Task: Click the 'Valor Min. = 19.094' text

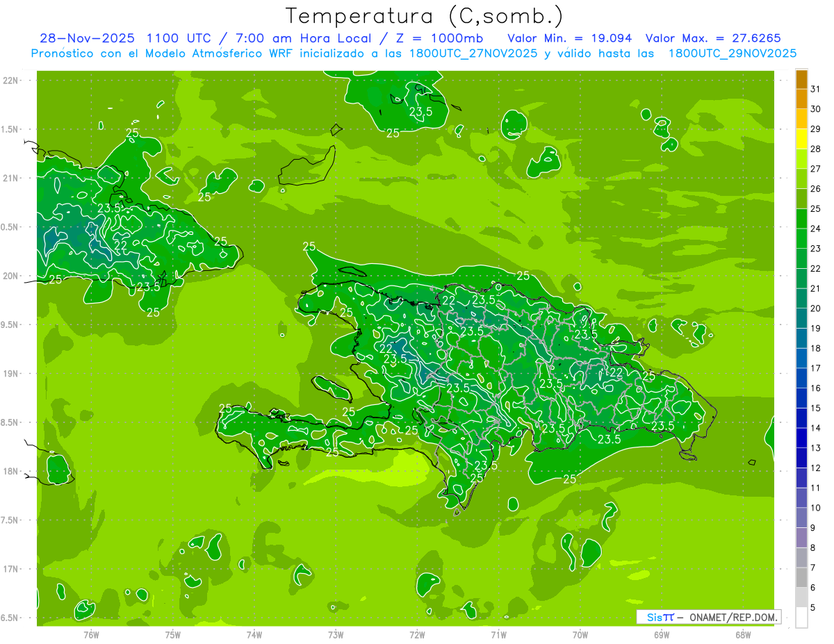Action: tap(570, 38)
